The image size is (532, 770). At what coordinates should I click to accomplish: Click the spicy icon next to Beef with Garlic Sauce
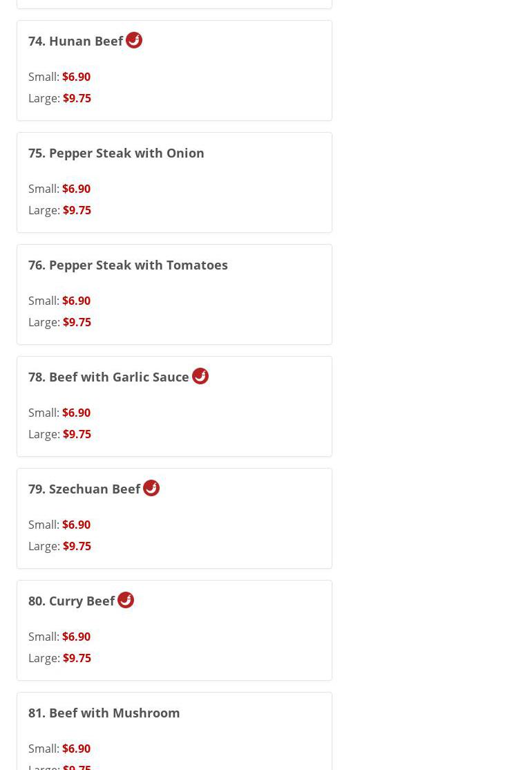[200, 376]
